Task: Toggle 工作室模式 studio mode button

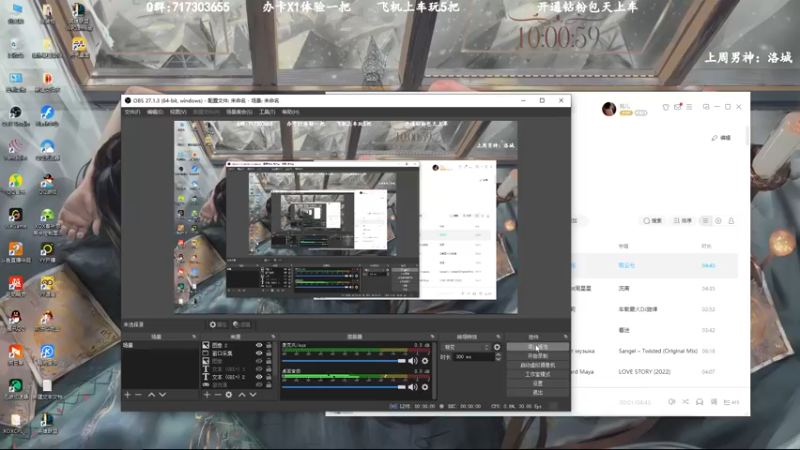Action: [x=537, y=374]
